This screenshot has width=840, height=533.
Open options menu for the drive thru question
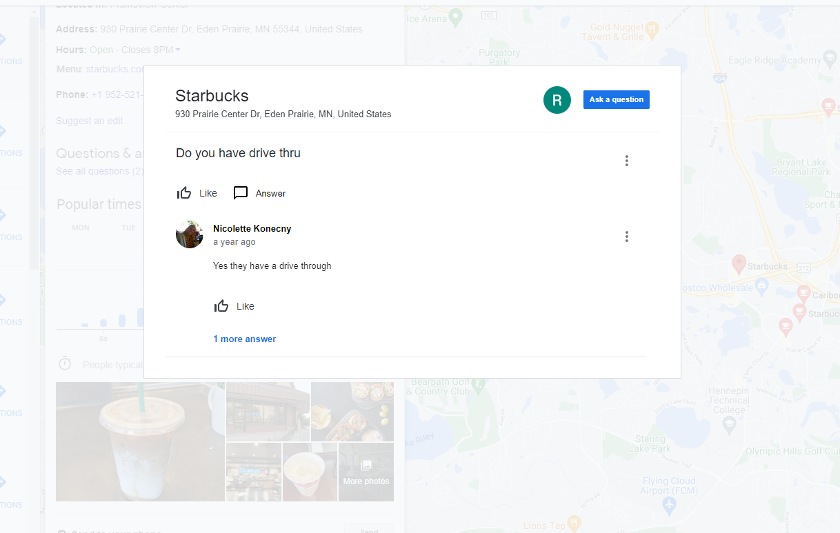pos(626,161)
